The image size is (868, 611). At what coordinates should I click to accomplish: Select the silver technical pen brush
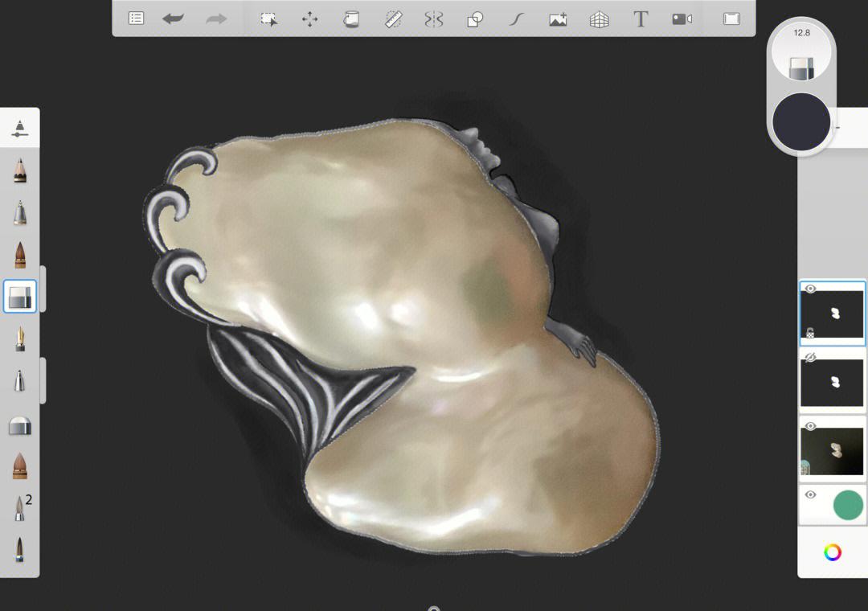[x=20, y=381]
